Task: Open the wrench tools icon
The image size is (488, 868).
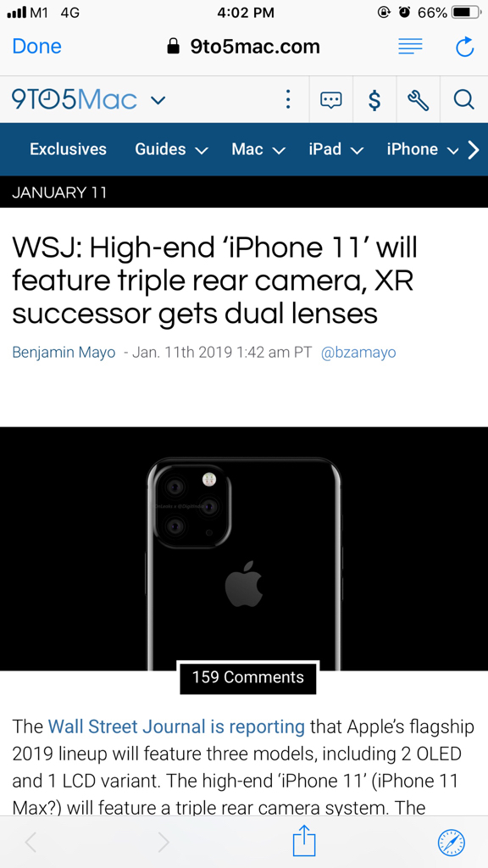Action: pyautogui.click(x=419, y=100)
